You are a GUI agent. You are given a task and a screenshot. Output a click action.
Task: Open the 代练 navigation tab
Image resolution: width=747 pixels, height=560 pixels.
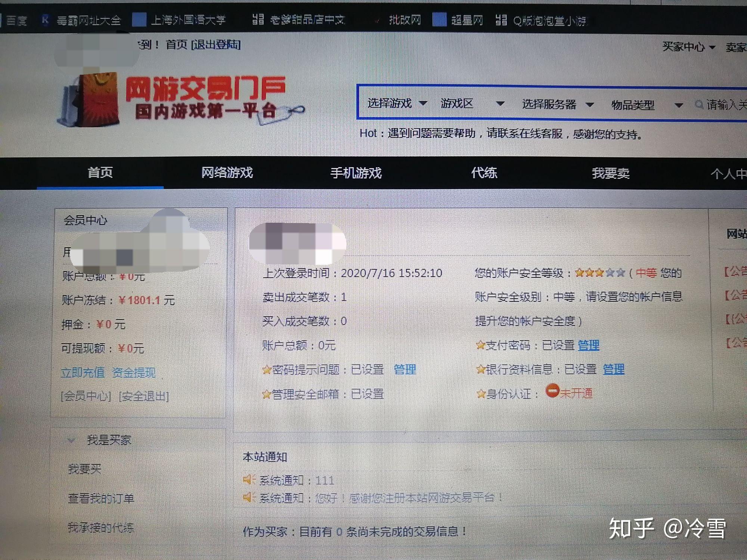(484, 173)
